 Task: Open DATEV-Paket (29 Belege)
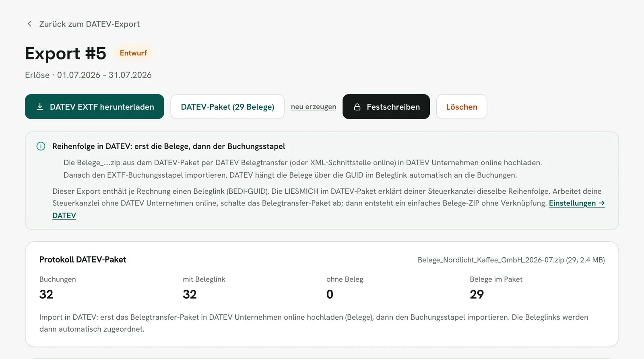point(227,107)
